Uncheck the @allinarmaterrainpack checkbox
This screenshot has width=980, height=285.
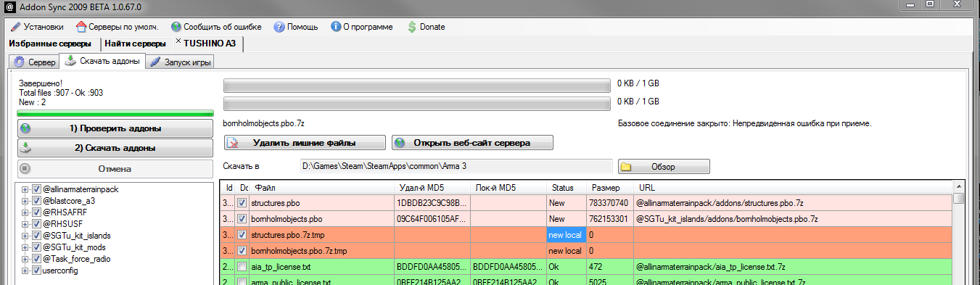pyautogui.click(x=36, y=189)
